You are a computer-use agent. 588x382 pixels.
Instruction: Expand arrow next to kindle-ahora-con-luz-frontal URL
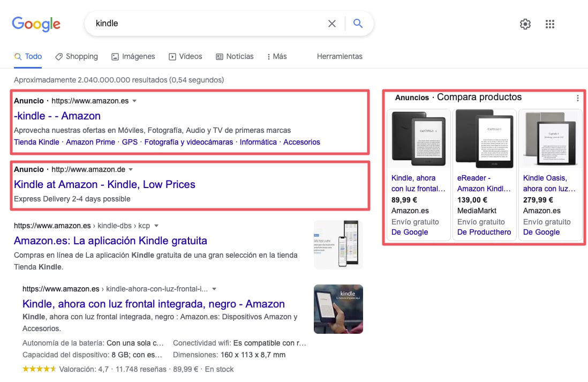pyautogui.click(x=214, y=289)
